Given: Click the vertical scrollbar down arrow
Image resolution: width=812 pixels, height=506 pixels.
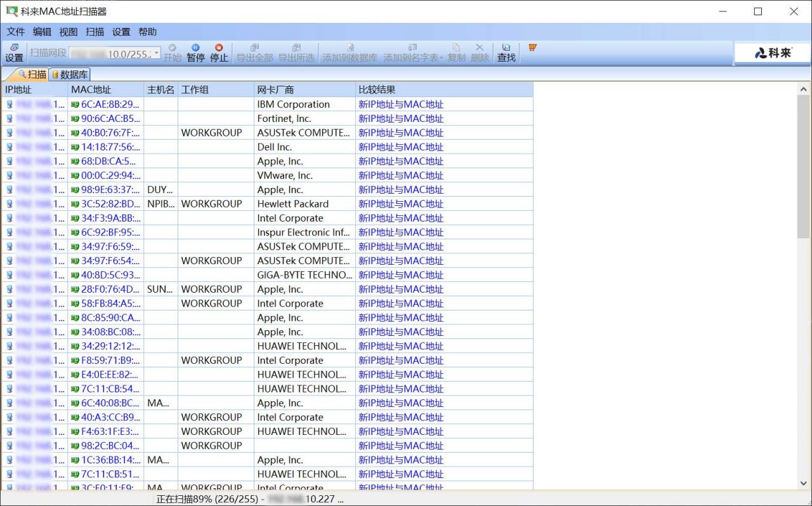Looking at the screenshot, I should click(x=803, y=484).
